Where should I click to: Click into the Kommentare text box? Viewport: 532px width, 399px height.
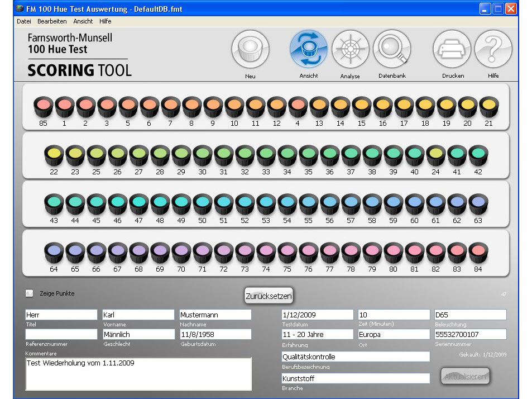[x=138, y=373]
